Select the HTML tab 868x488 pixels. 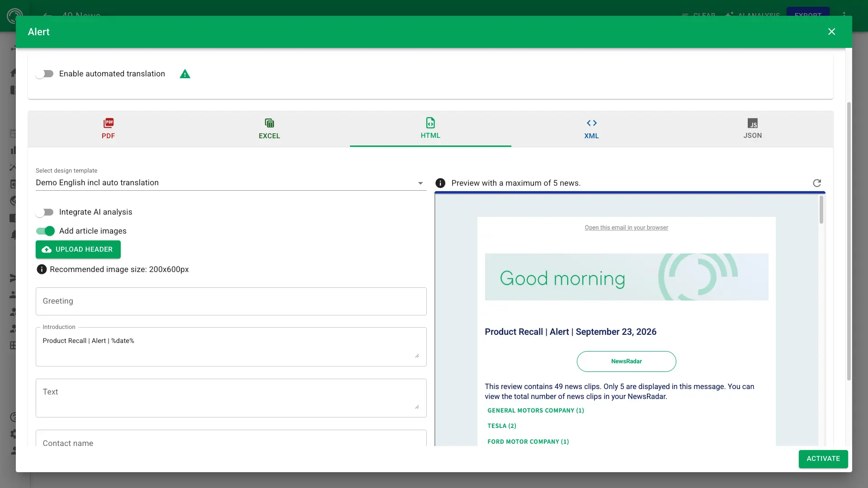click(x=430, y=129)
